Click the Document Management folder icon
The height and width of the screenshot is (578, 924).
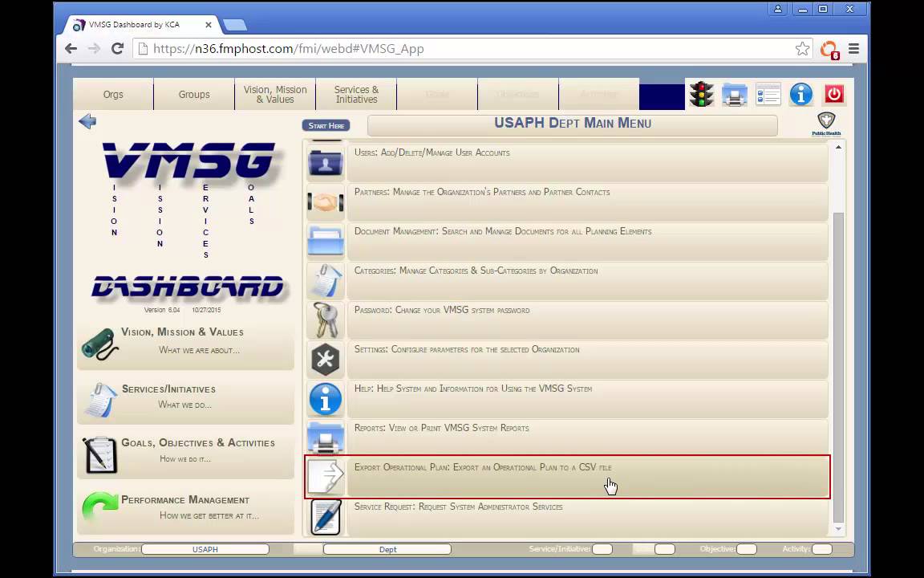326,241
